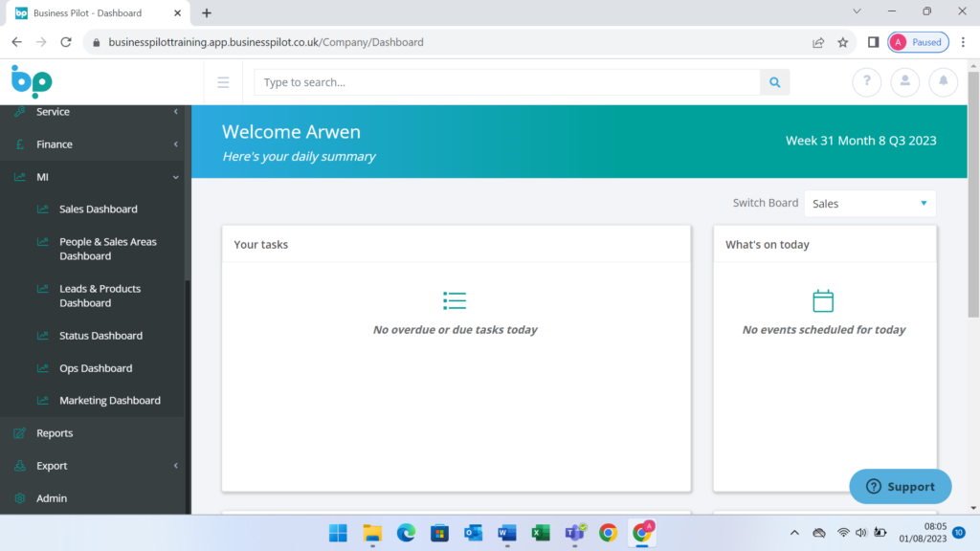Select Marketing Dashboard menu item
Screen dimensions: 980x551
pyautogui.click(x=109, y=401)
